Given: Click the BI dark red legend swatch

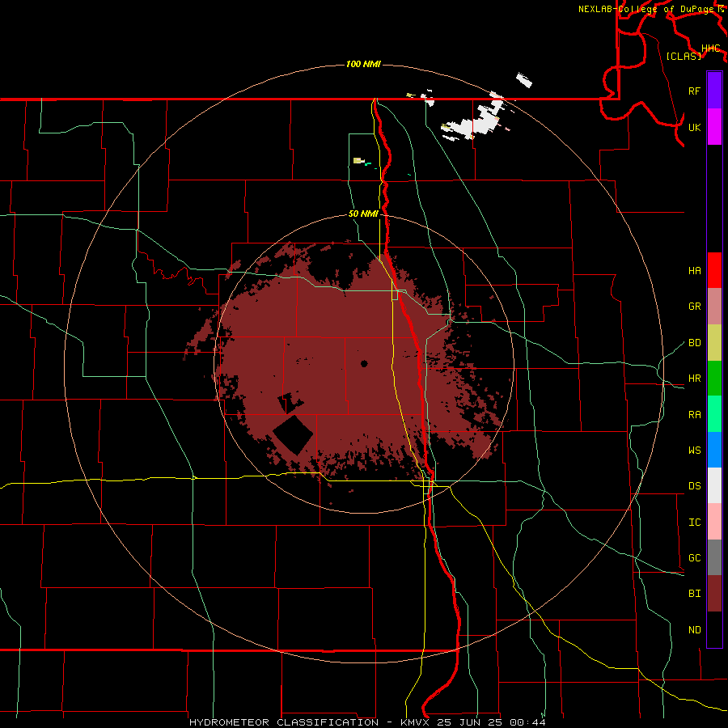Looking at the screenshot, I should tap(714, 594).
